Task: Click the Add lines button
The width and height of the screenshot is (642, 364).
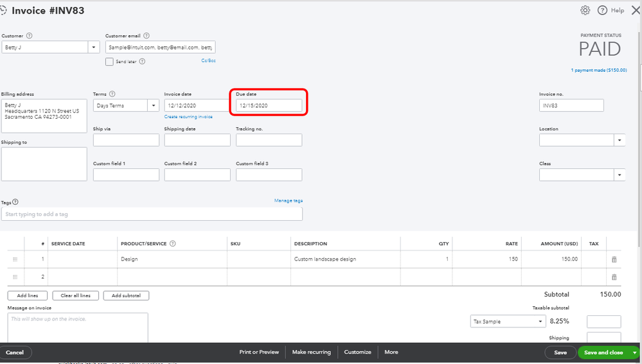Action: click(x=27, y=295)
